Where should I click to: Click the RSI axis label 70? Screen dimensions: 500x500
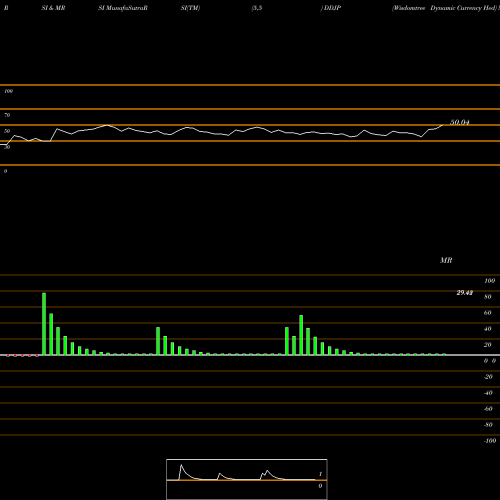(7, 115)
